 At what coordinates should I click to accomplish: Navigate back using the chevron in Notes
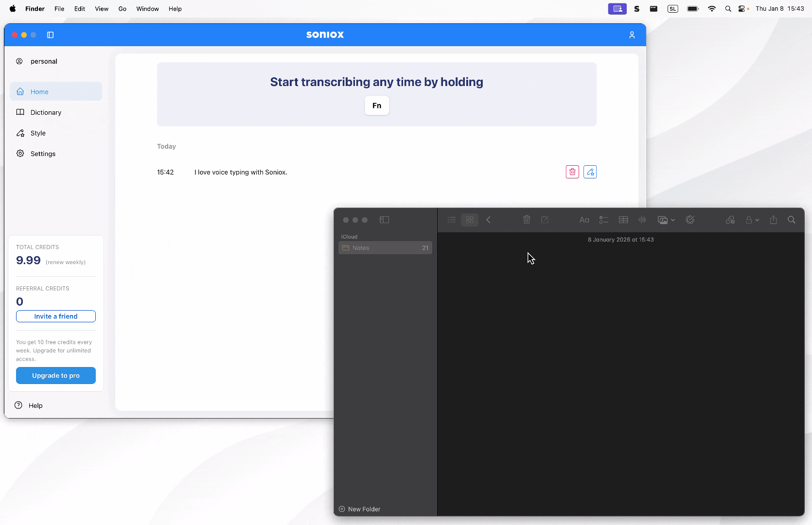[x=488, y=220]
